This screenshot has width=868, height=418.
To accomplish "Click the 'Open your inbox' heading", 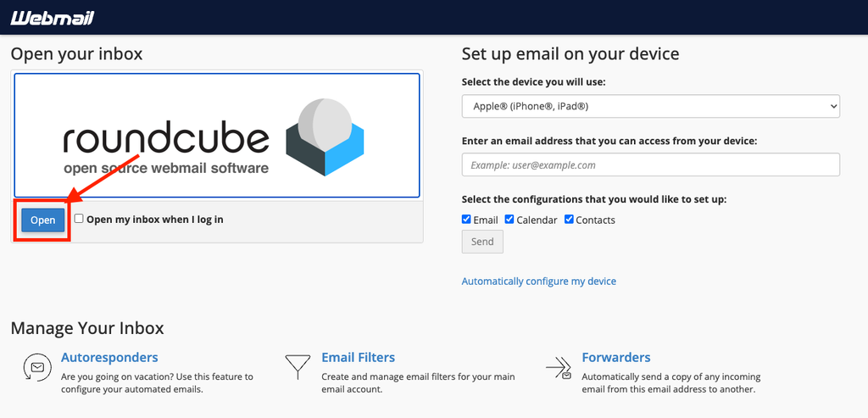I will point(76,53).
